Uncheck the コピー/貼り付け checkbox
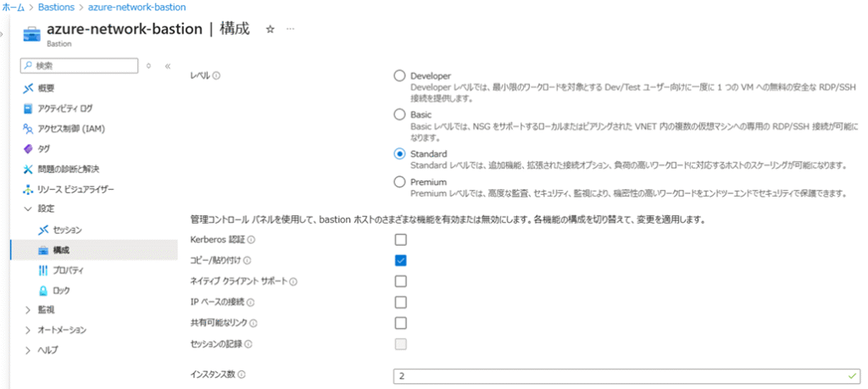 pyautogui.click(x=401, y=261)
